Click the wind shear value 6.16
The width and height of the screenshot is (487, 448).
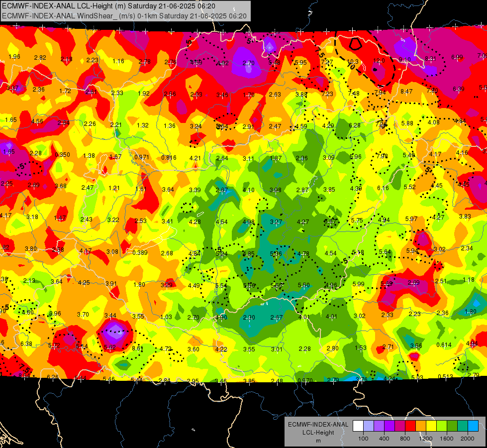pos(383,188)
